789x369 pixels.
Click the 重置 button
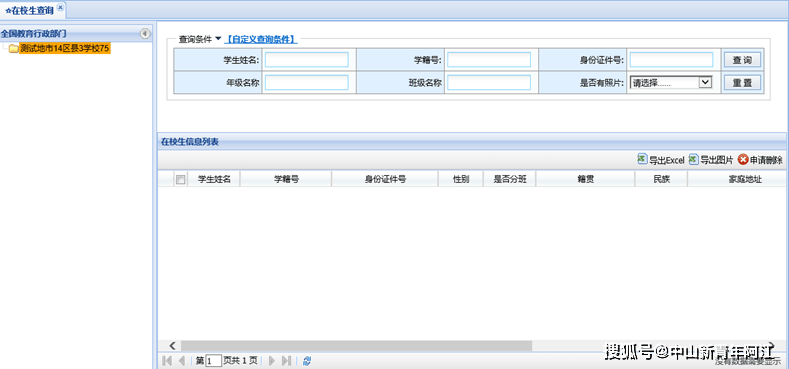click(x=742, y=83)
